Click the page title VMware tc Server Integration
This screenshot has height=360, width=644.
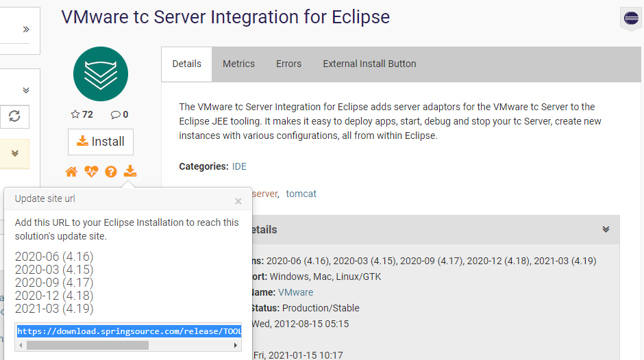point(225,17)
